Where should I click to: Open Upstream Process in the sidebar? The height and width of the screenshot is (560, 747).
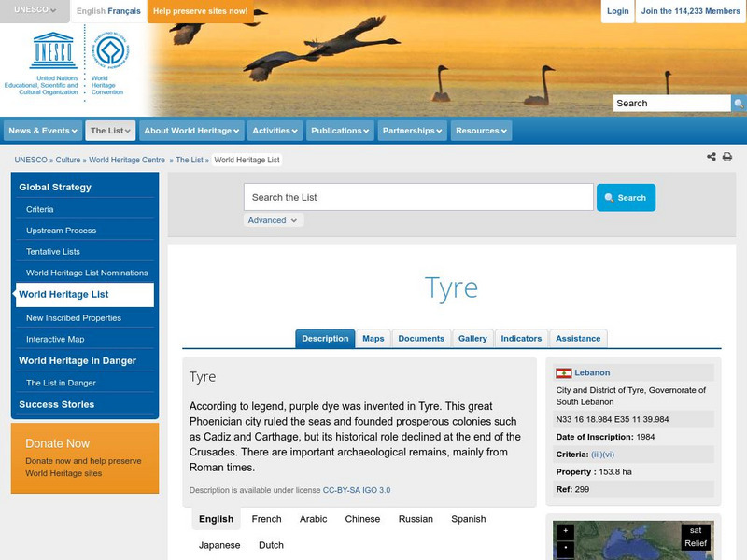tap(61, 231)
